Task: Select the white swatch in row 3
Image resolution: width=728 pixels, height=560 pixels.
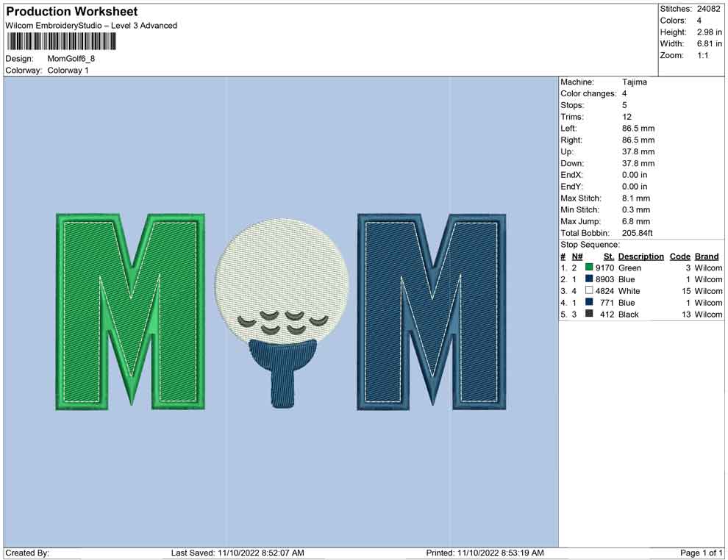Action: 589,291
